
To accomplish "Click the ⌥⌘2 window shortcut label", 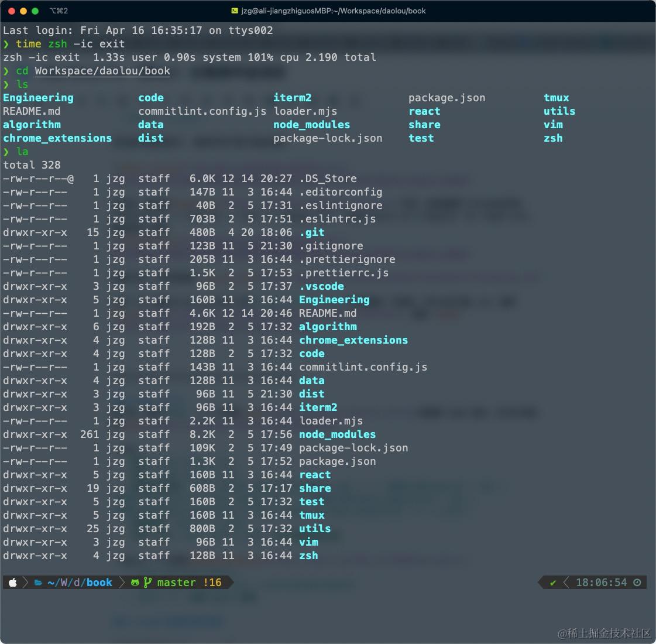I will 59,11.
